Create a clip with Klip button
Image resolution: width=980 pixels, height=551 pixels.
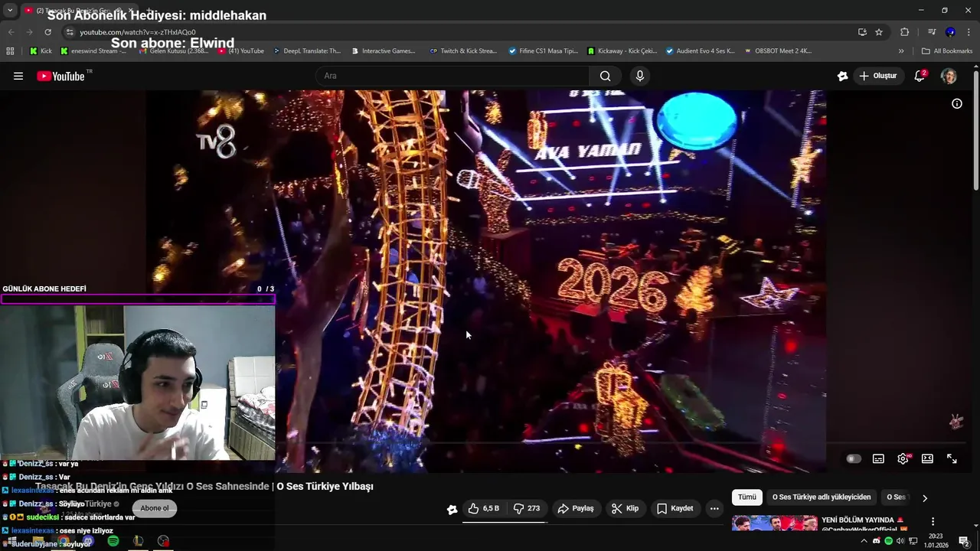pos(625,508)
